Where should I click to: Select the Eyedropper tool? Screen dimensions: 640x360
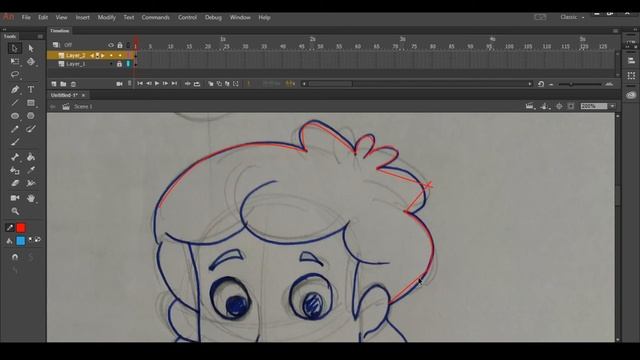pyautogui.click(x=31, y=170)
